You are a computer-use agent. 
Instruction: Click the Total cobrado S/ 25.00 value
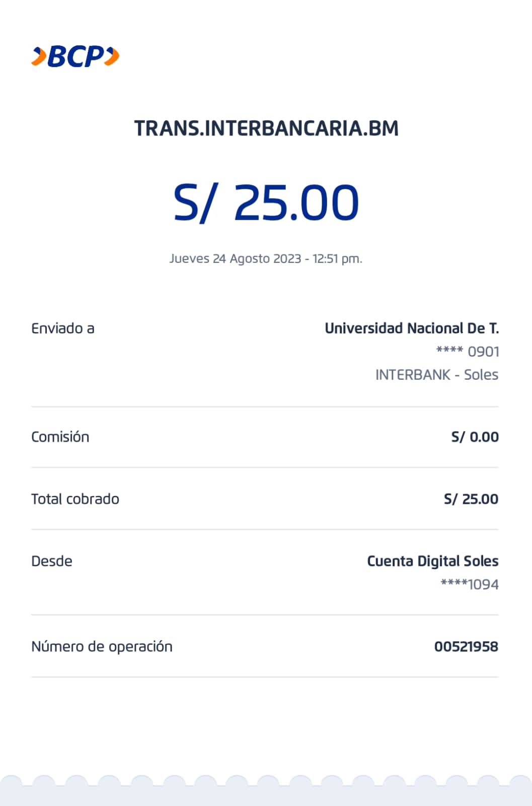pyautogui.click(x=471, y=499)
